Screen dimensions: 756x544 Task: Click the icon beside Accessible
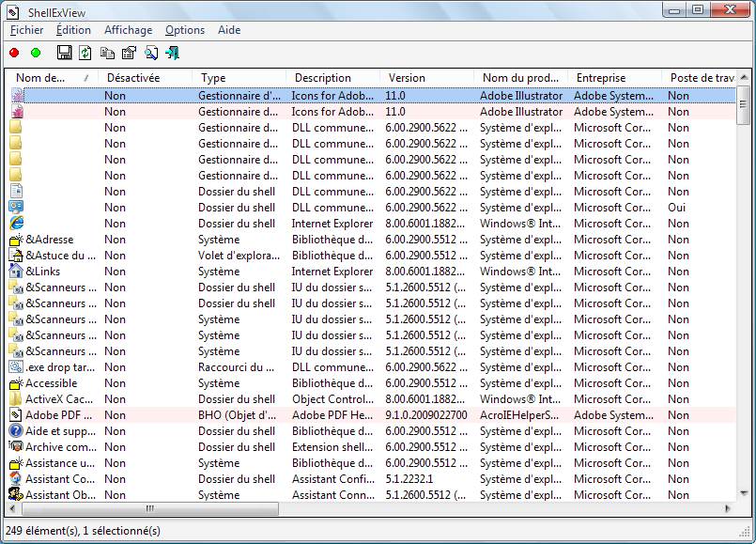pos(16,383)
